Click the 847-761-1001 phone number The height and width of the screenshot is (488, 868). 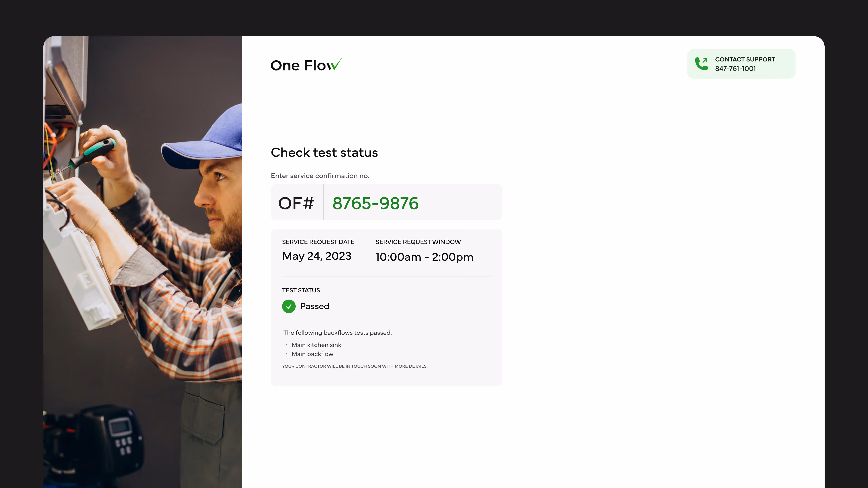[735, 69]
